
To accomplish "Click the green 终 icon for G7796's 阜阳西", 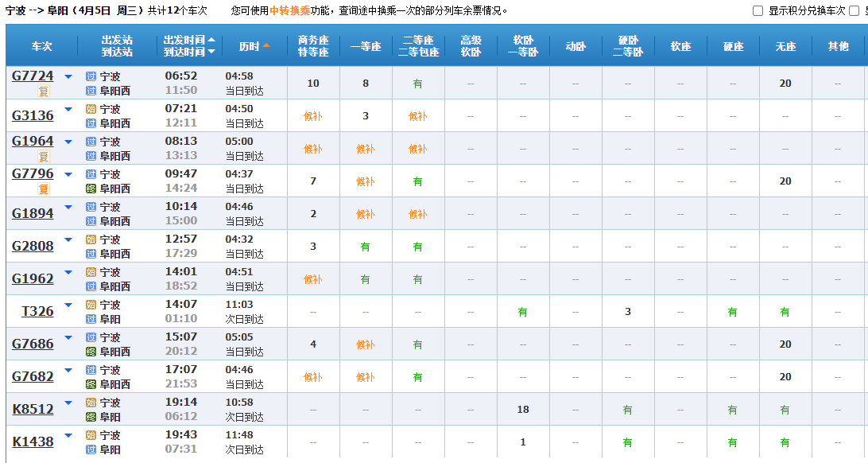I will 91,189.
